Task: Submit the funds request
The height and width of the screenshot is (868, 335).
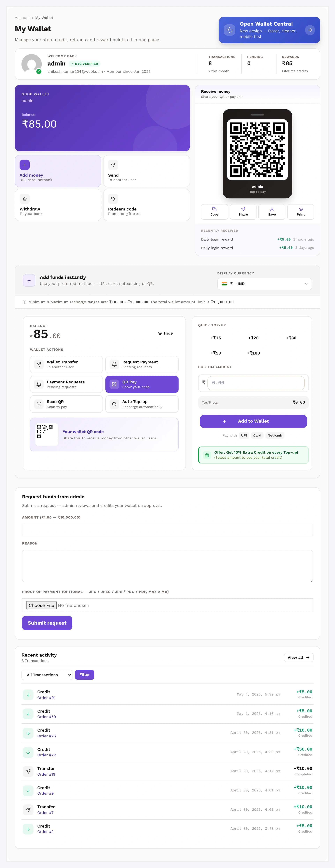Action: (x=47, y=623)
